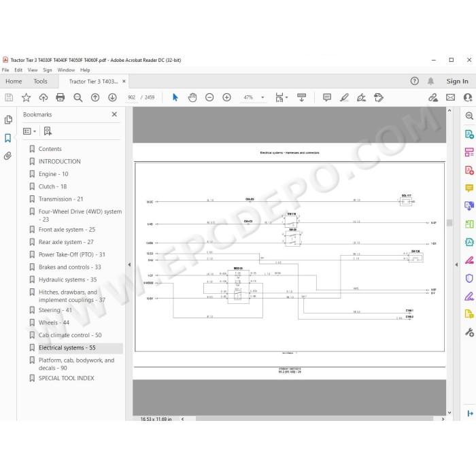The height and width of the screenshot is (476, 476).
Task: Toggle the Bookmarks panel icon
Action: [8, 138]
